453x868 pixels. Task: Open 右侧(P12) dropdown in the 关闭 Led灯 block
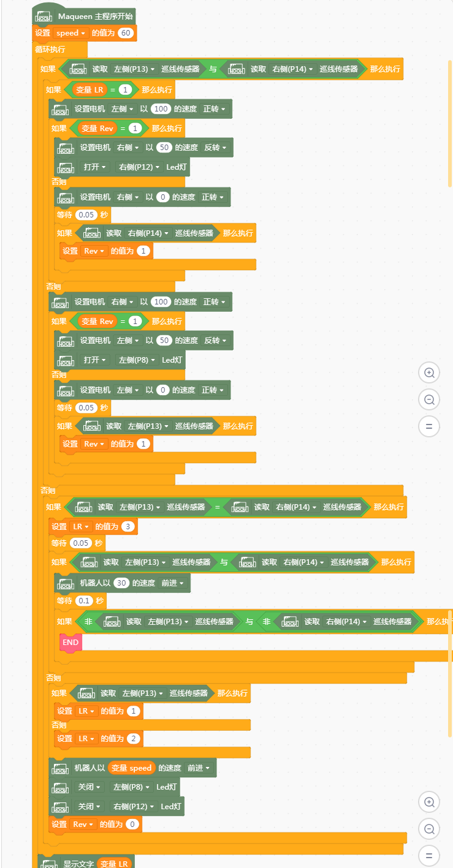point(134,807)
